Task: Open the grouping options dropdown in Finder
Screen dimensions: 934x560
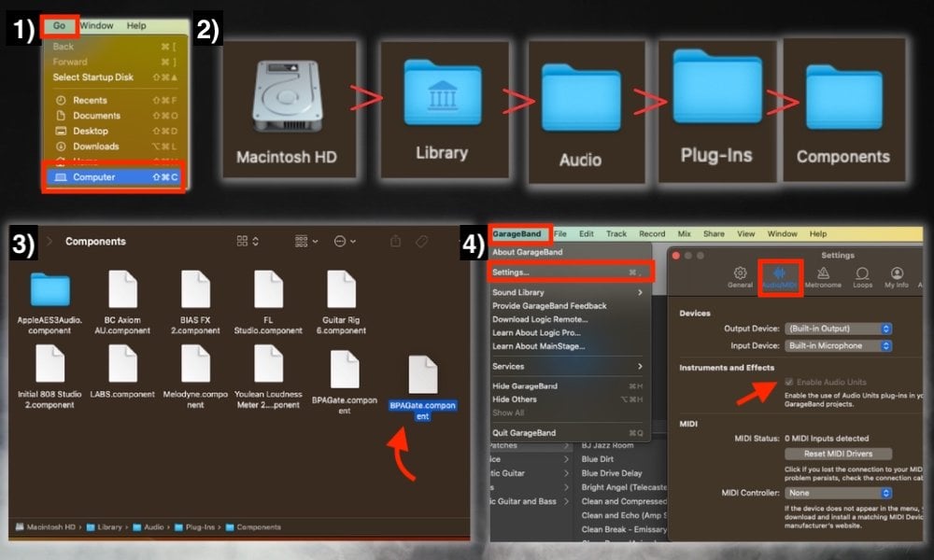Action: click(x=306, y=241)
